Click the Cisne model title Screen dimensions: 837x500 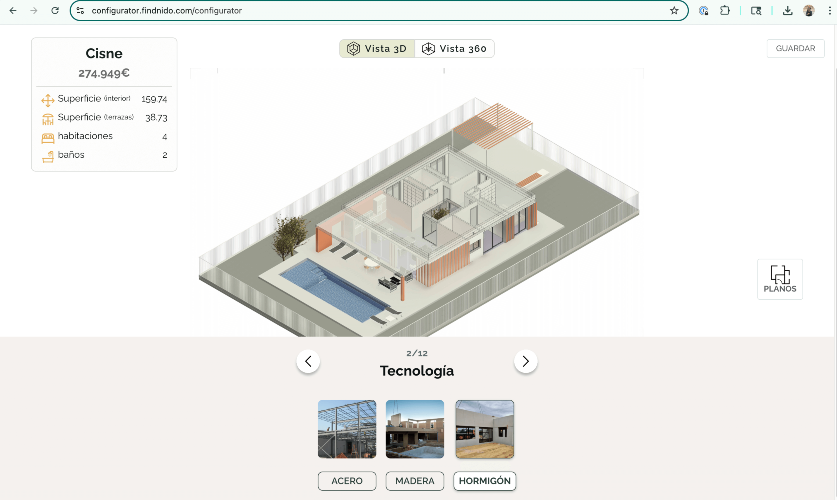click(x=104, y=53)
